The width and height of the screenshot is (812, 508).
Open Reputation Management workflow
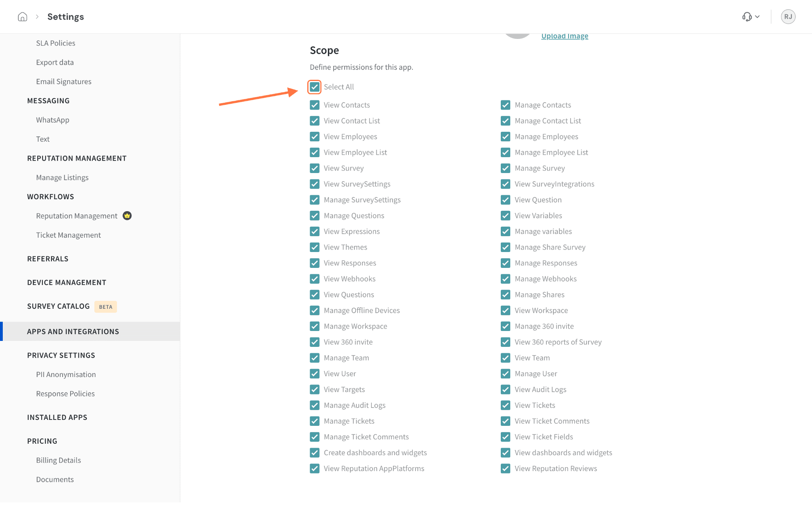click(x=77, y=216)
